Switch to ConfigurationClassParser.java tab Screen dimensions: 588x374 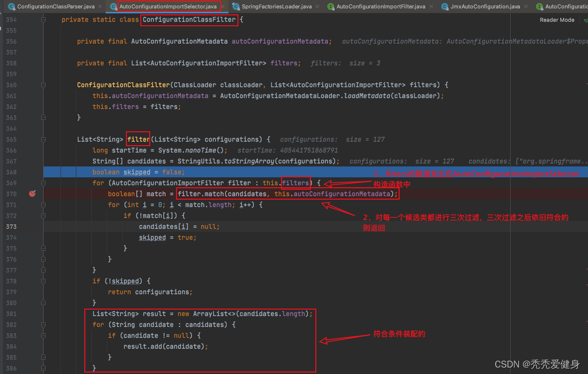pyautogui.click(x=56, y=6)
